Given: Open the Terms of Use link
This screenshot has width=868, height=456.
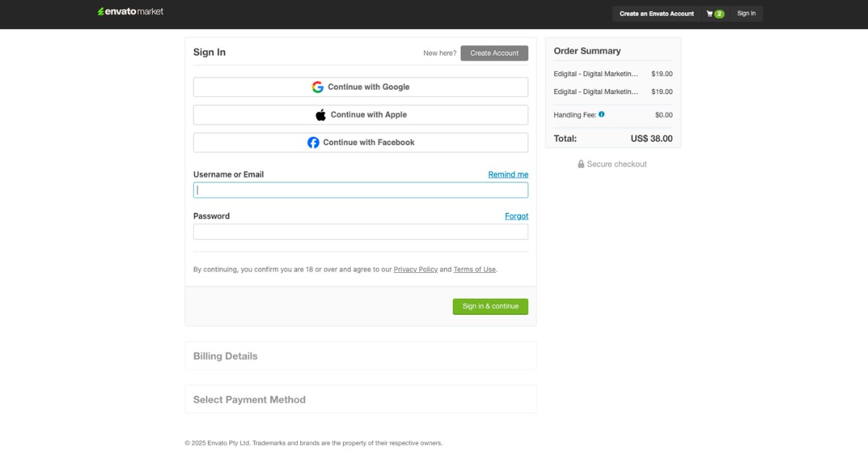Looking at the screenshot, I should (x=475, y=269).
